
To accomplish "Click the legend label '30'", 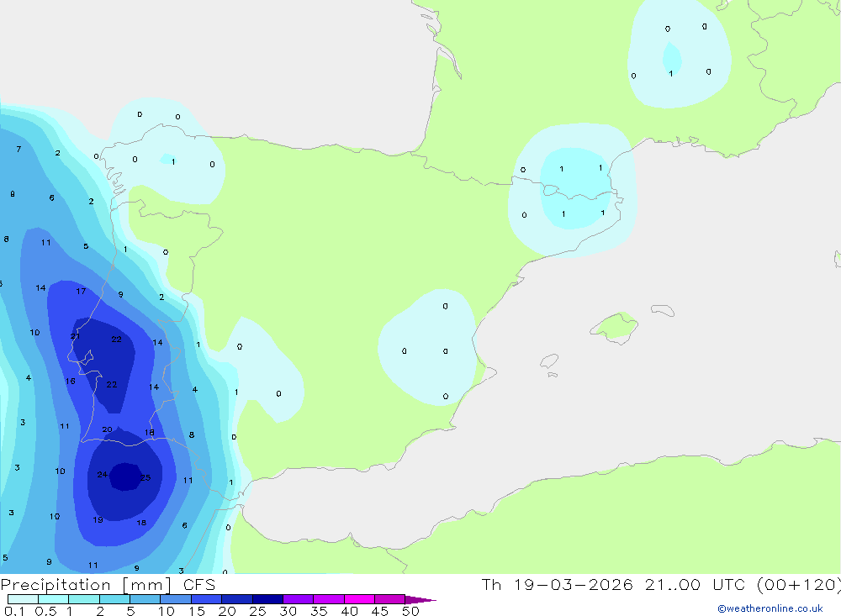I will pos(288,611).
